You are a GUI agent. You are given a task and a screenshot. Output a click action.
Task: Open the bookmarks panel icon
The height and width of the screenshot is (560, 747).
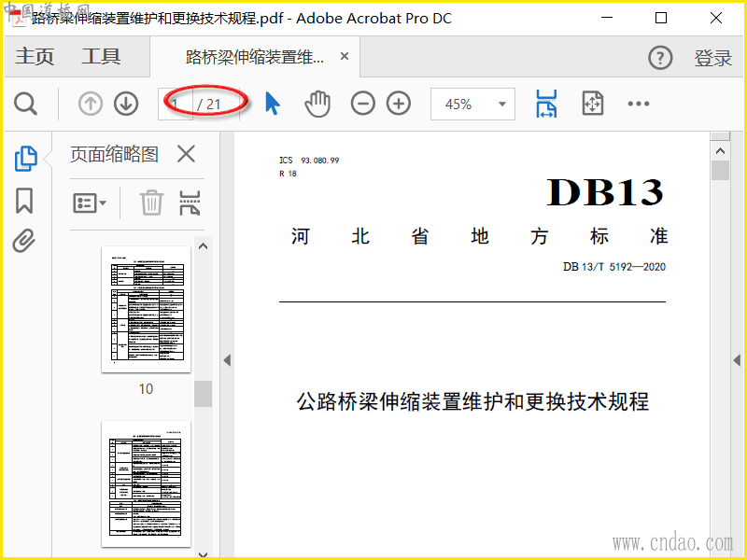click(x=24, y=201)
